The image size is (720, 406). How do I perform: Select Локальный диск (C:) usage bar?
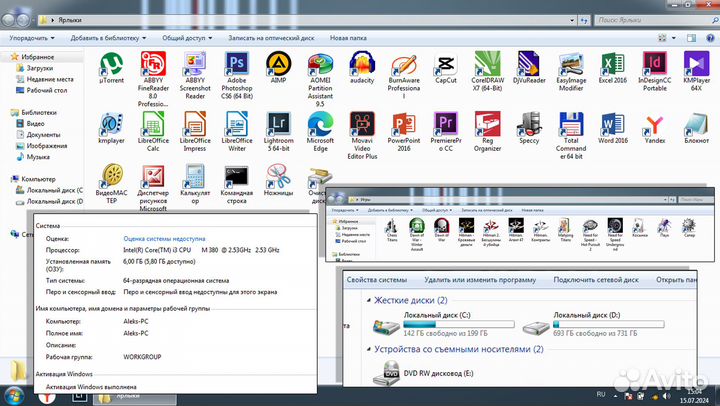pyautogui.click(x=459, y=324)
